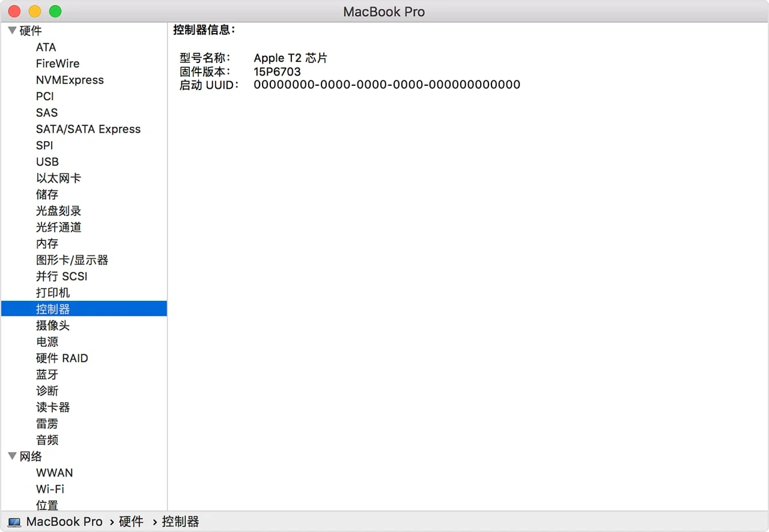Select the 内存 memory category
This screenshot has height=532, width=769.
pos(47,243)
